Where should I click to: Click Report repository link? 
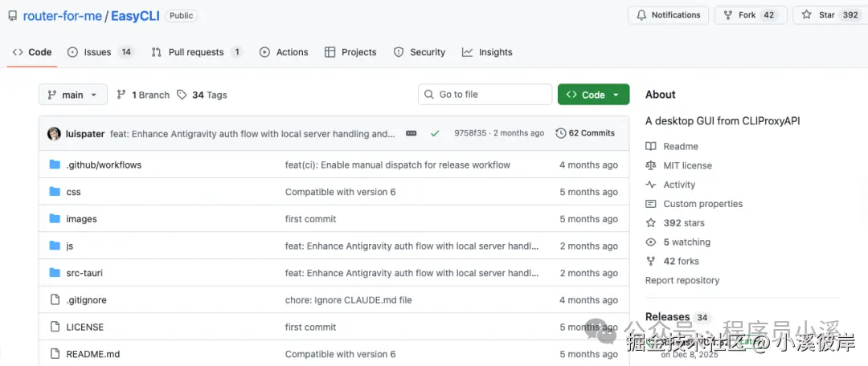(682, 280)
